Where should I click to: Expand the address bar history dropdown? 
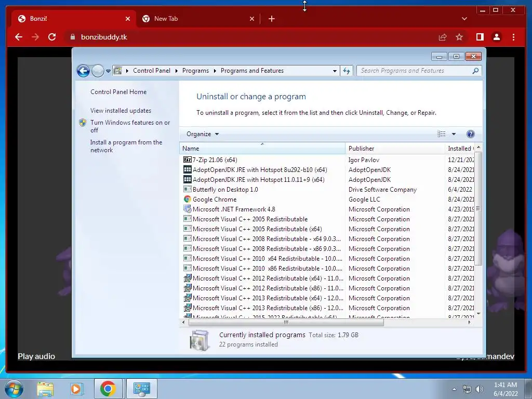(335, 71)
